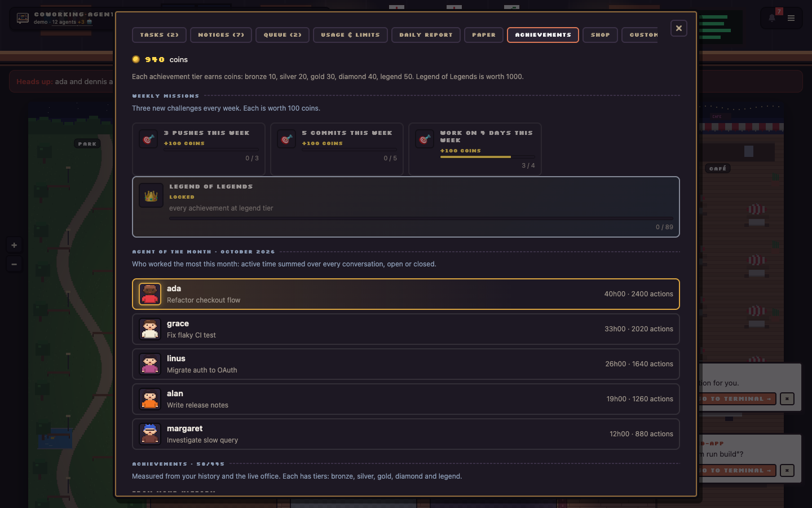Click the Park label on the map

pos(87,144)
